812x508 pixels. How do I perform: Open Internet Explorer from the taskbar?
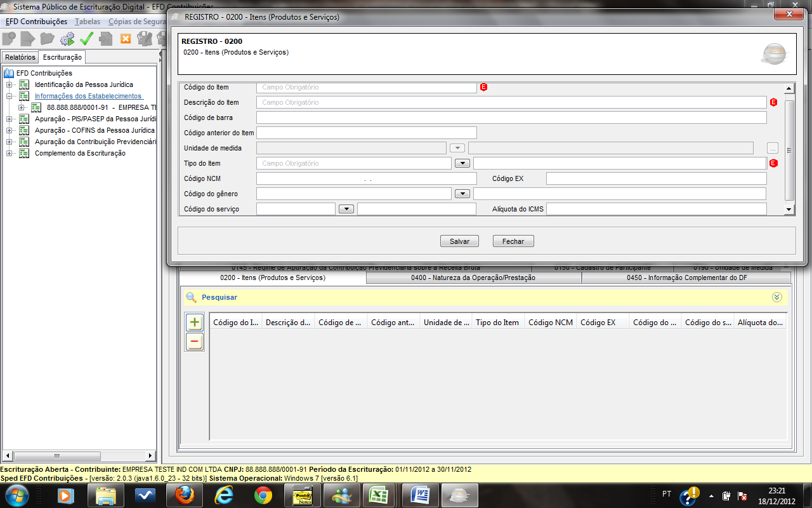pyautogui.click(x=223, y=495)
